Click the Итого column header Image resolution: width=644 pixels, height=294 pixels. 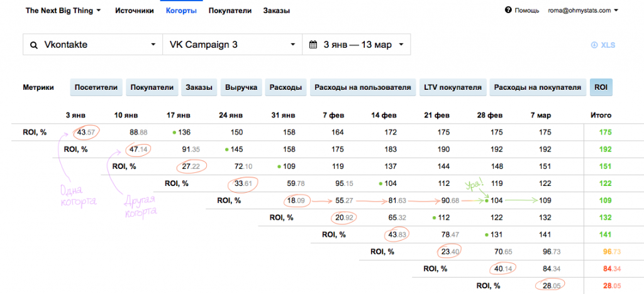(600, 116)
